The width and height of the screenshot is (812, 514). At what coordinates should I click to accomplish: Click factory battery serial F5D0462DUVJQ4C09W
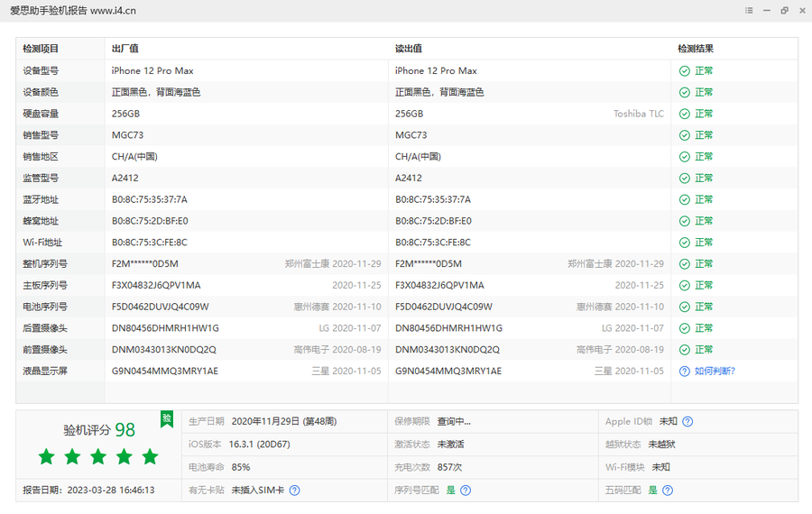(160, 307)
